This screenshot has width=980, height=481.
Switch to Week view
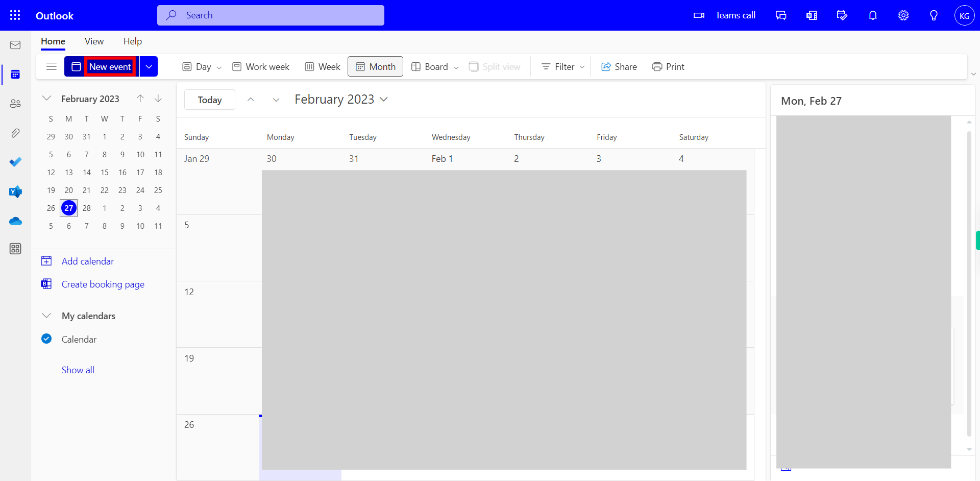click(322, 67)
